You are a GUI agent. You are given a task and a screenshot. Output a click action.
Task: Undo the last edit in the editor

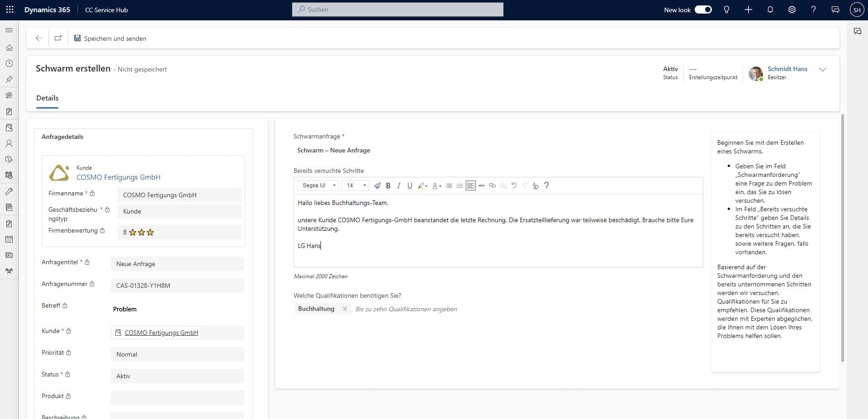pos(514,186)
